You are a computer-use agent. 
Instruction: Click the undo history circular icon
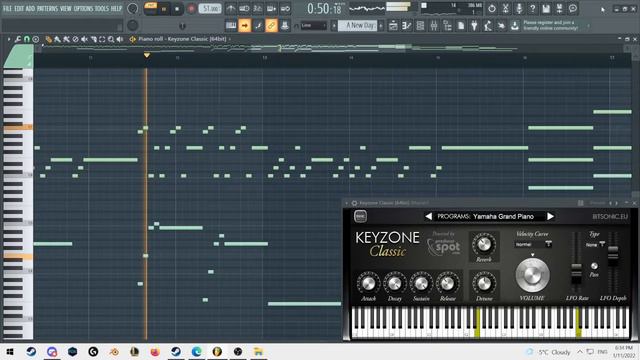pos(492,8)
